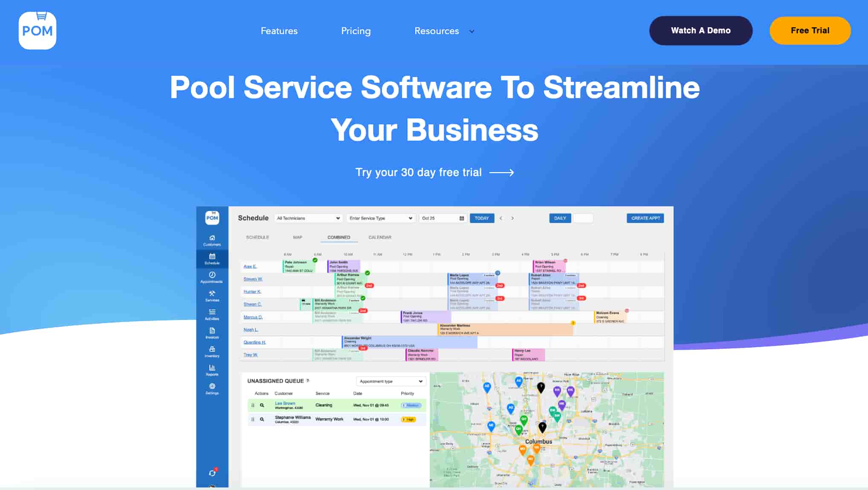Go to next day arrow
The width and height of the screenshot is (868, 490).
pos(512,218)
